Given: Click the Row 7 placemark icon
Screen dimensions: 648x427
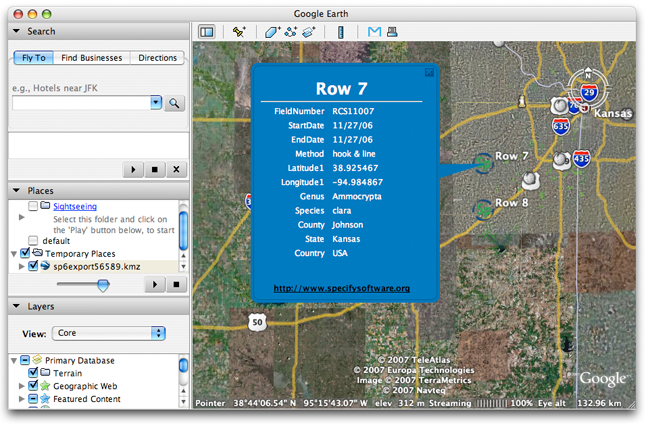Looking at the screenshot, I should click(x=483, y=163).
